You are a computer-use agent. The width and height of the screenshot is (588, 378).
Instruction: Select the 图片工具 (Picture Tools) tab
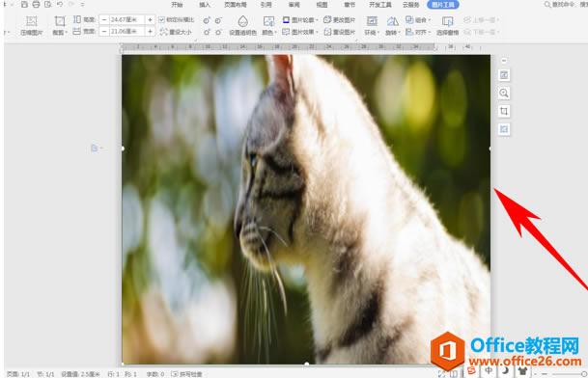pos(443,5)
